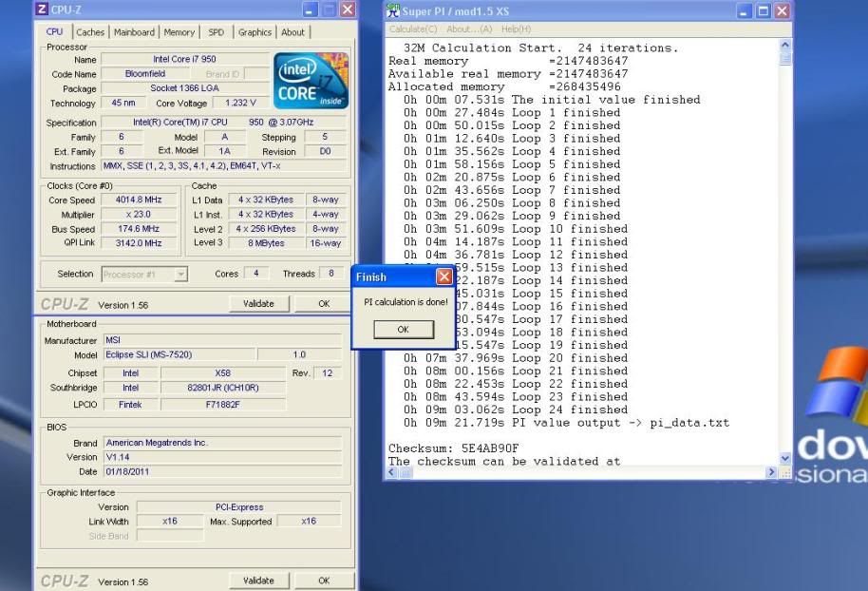Screen dimensions: 868x591
Task: Close the Finish dialog with X
Action: click(x=443, y=276)
